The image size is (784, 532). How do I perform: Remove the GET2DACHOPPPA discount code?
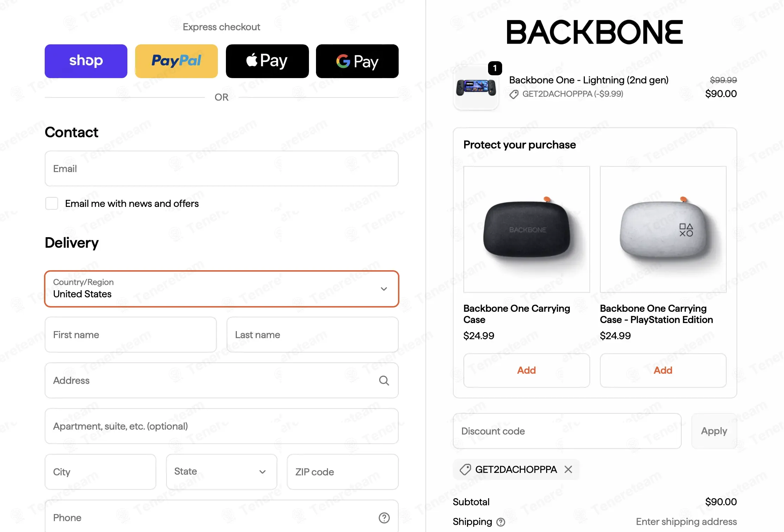(x=568, y=469)
